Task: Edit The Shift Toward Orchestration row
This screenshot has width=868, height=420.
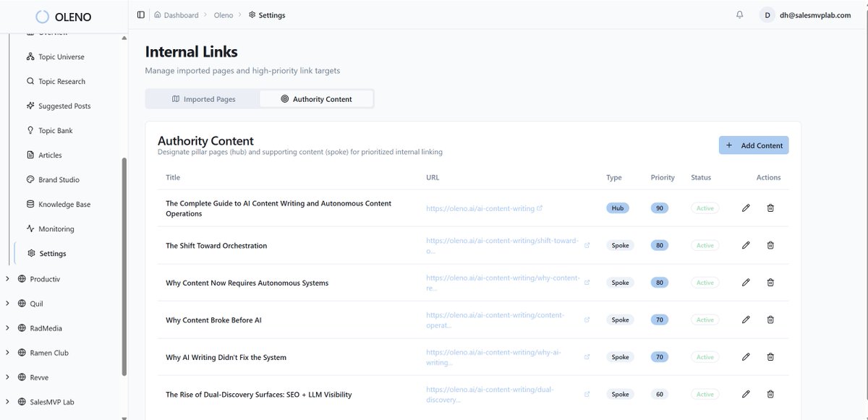Action: click(x=746, y=245)
